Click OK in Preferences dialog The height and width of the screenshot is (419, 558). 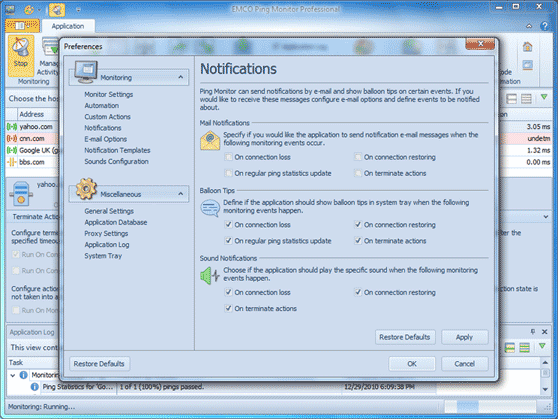point(412,364)
